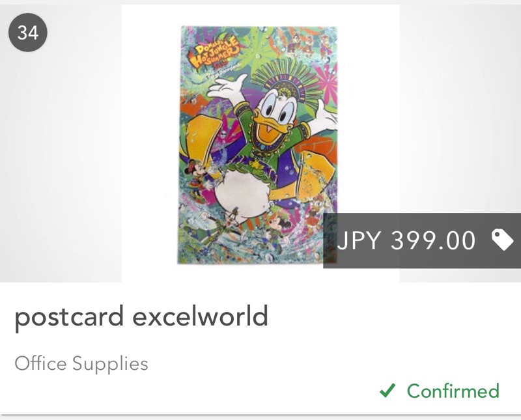Open the postcard product photo
521x420 pixels.
[x=260, y=145]
